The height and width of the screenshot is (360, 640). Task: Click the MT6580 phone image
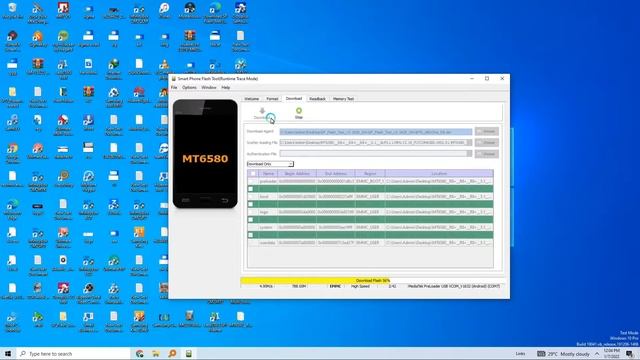pyautogui.click(x=205, y=153)
